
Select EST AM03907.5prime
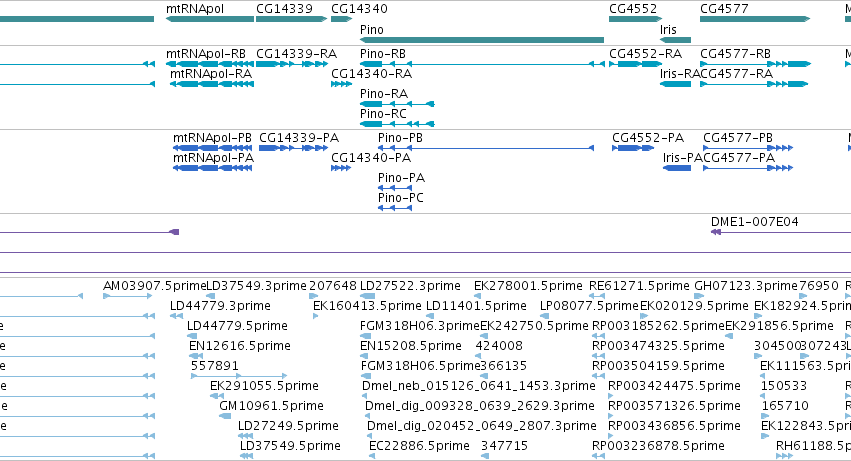(154, 286)
